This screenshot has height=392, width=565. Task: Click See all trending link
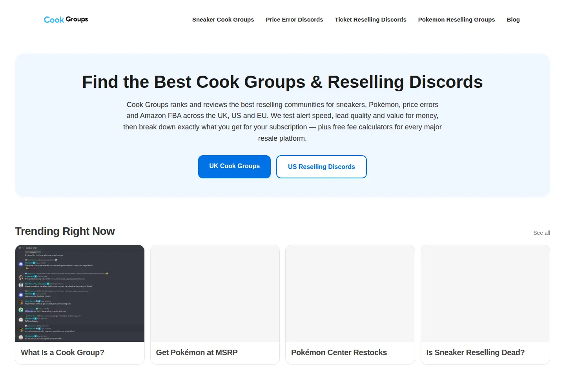pos(541,233)
